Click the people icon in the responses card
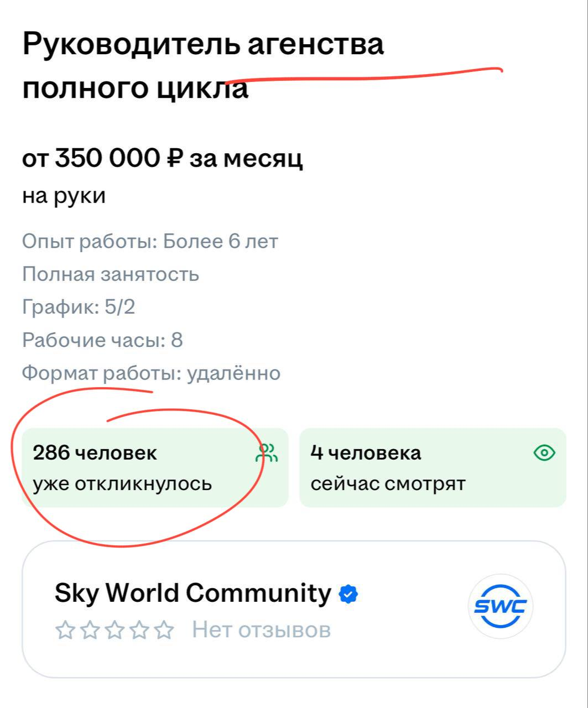Screen dimensions: 588x708 click(267, 453)
